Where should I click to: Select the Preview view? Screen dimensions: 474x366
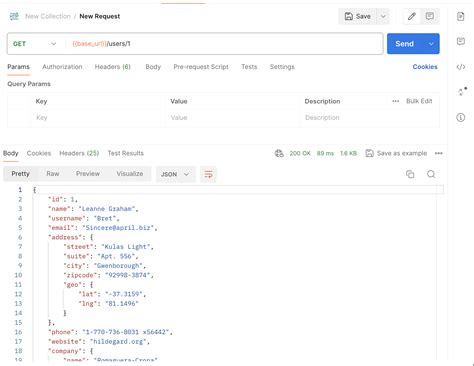pyautogui.click(x=88, y=174)
